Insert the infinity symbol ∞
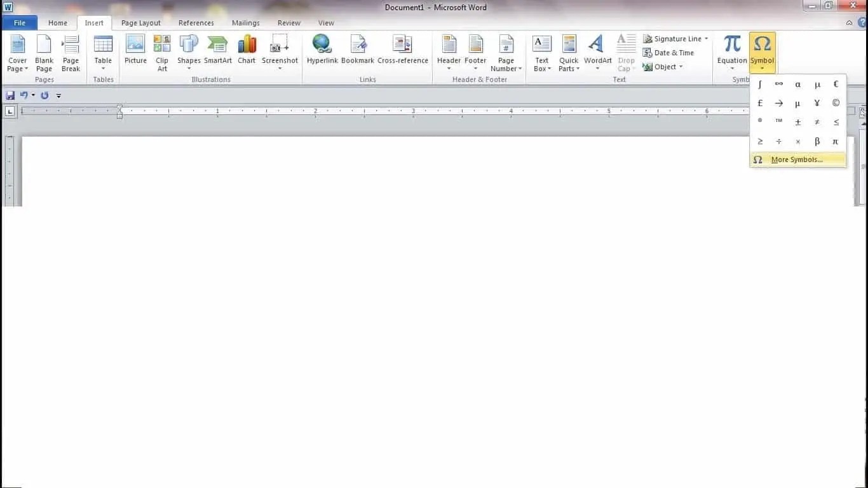This screenshot has height=488, width=868. tap(779, 84)
